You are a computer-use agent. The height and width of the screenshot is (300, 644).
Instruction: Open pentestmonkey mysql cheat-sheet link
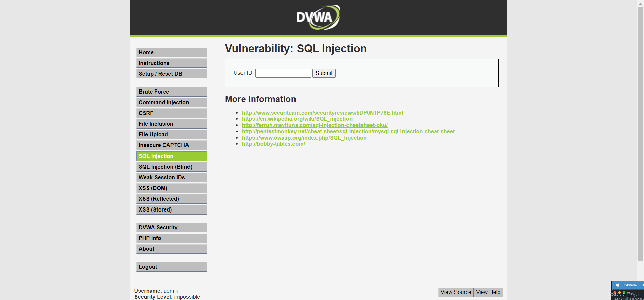[348, 131]
